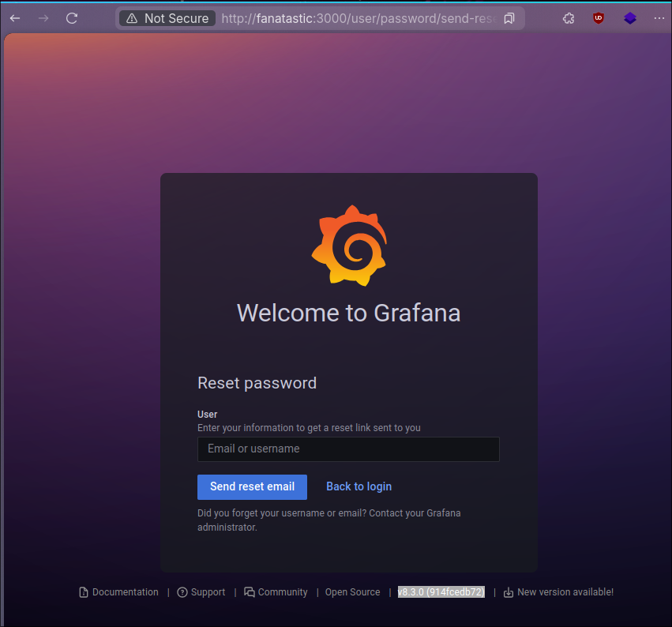
Task: Open the Documentation footer link
Action: tap(125, 592)
